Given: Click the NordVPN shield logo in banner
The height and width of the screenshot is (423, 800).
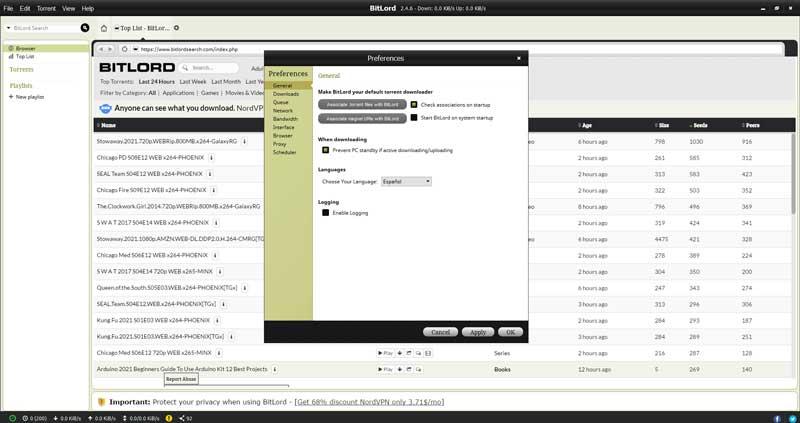Looking at the screenshot, I should pos(106,108).
